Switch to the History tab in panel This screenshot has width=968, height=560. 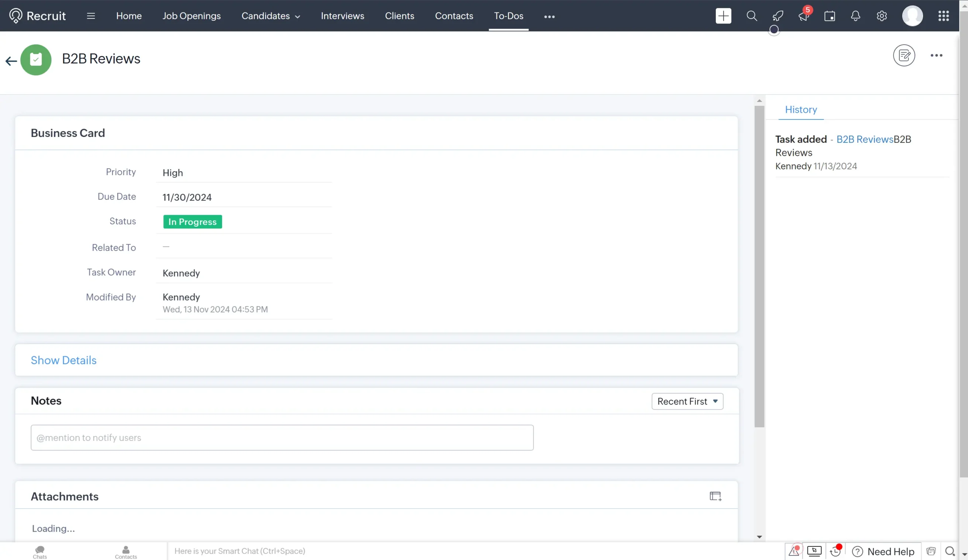pos(800,109)
